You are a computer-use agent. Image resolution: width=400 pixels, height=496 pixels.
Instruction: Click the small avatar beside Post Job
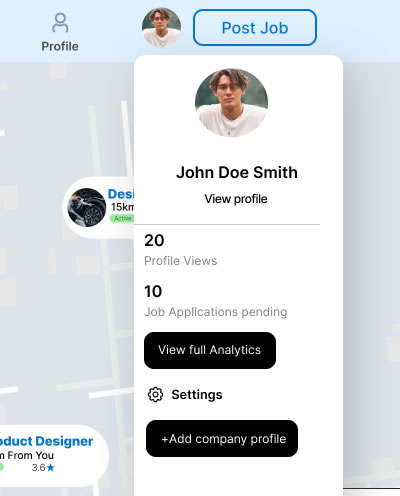tap(161, 27)
